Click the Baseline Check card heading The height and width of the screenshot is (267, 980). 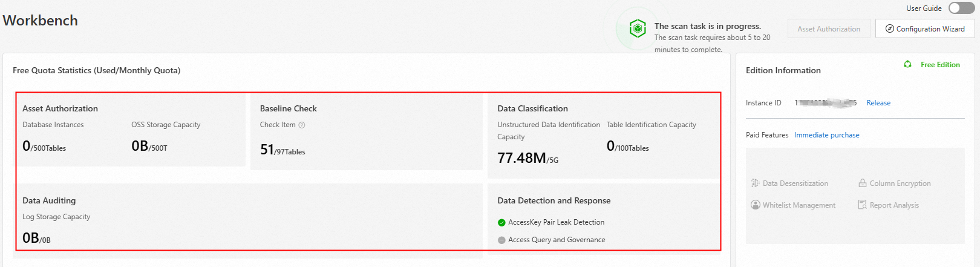point(288,109)
